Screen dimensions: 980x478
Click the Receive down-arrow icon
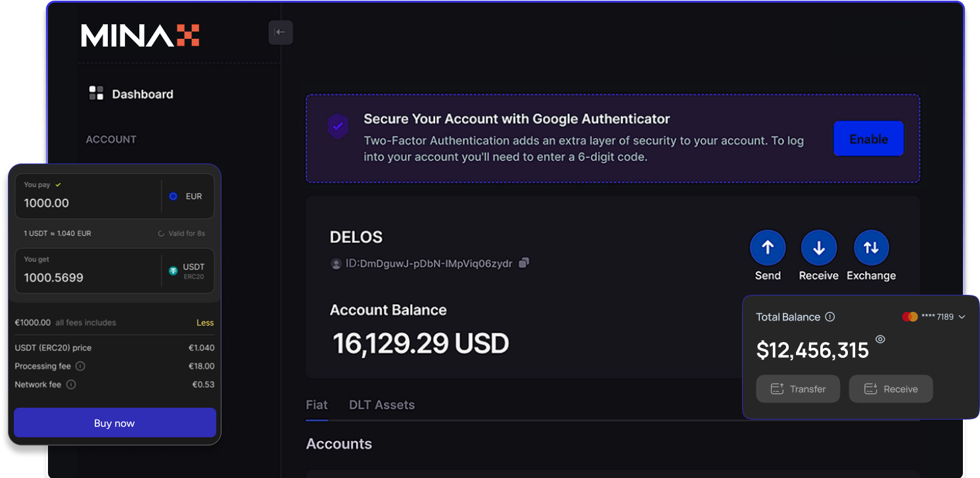818,248
